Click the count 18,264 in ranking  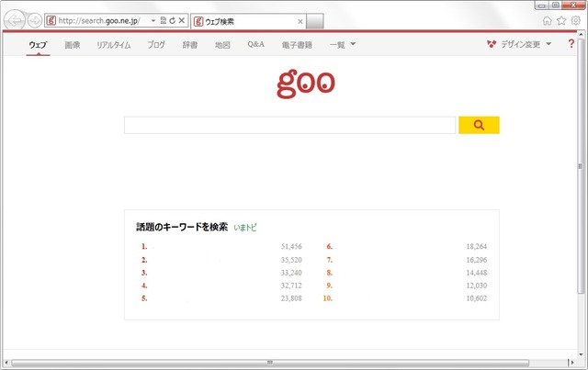[x=477, y=247]
